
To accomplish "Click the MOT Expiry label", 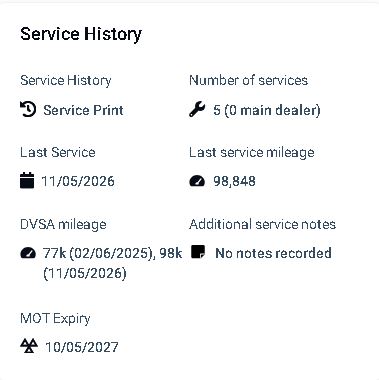I will [x=55, y=319].
